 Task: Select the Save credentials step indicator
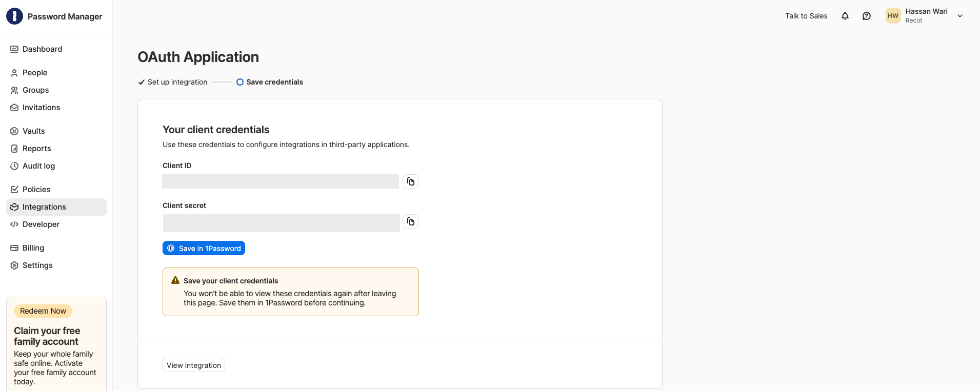[270, 82]
